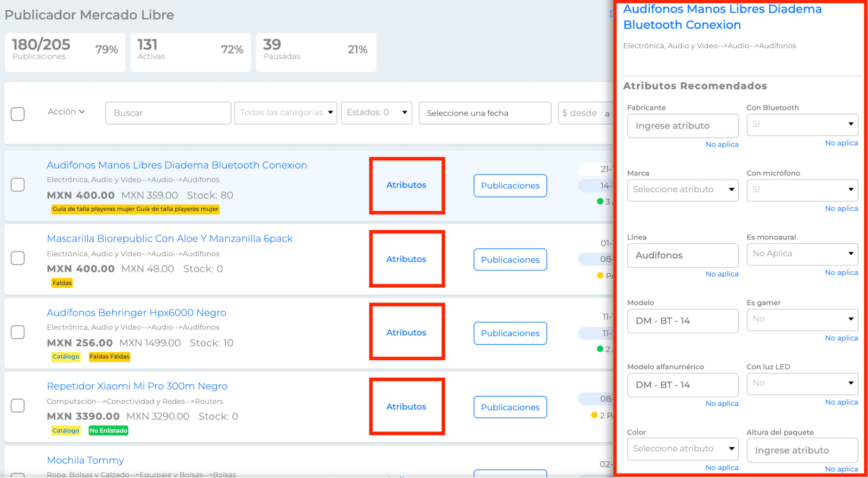
Task: Open the Estados: 0 dropdown
Action: coord(376,113)
